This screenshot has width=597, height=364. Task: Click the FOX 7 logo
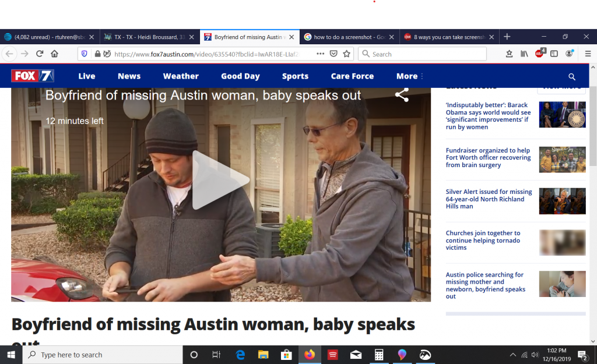coord(33,76)
